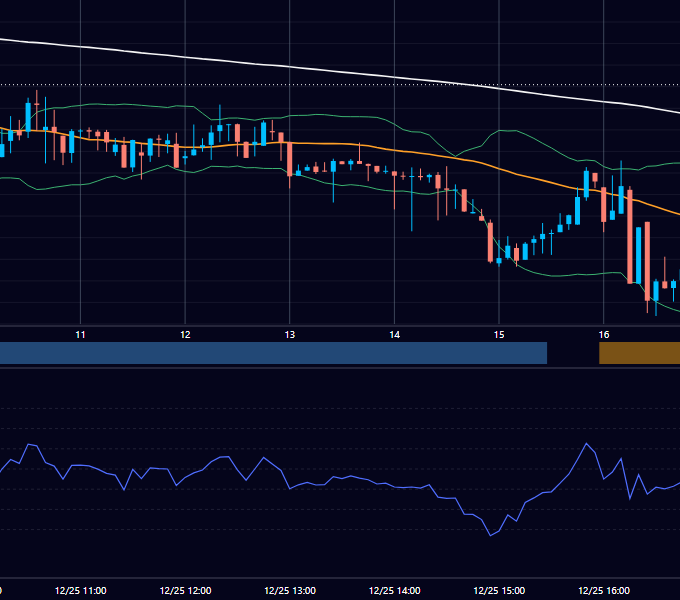The image size is (680, 600).
Task: Click the hour label 13 on chart axis
Action: pos(290,335)
